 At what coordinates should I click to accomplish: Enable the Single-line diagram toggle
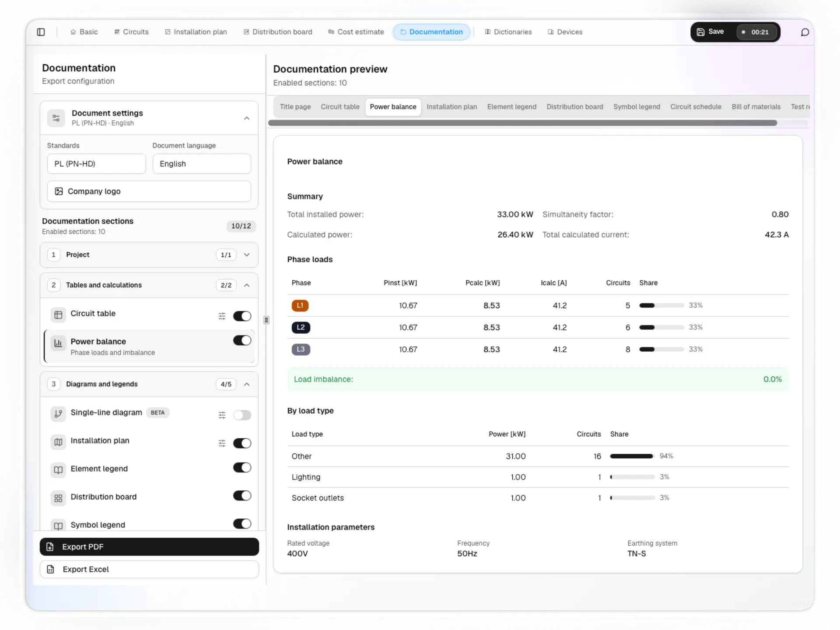pos(242,415)
